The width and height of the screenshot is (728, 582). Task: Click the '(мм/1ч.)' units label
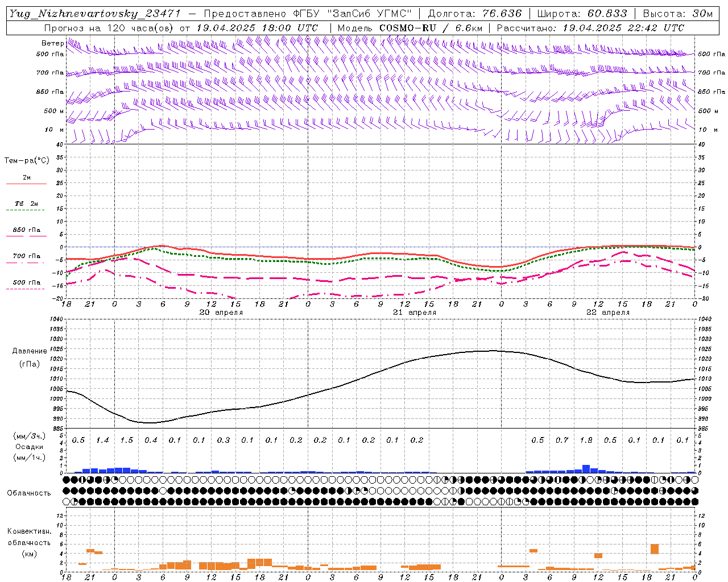click(x=29, y=458)
